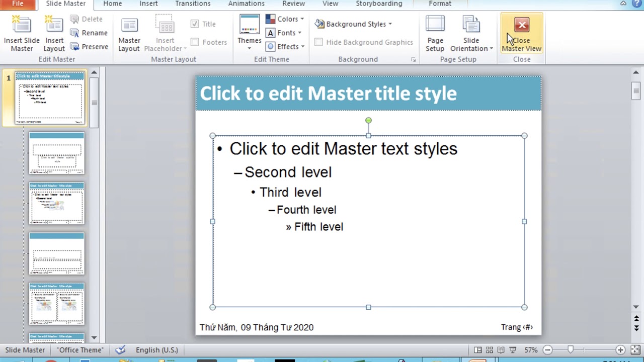
Task: Select the first slide master thumbnail
Action: [x=50, y=98]
